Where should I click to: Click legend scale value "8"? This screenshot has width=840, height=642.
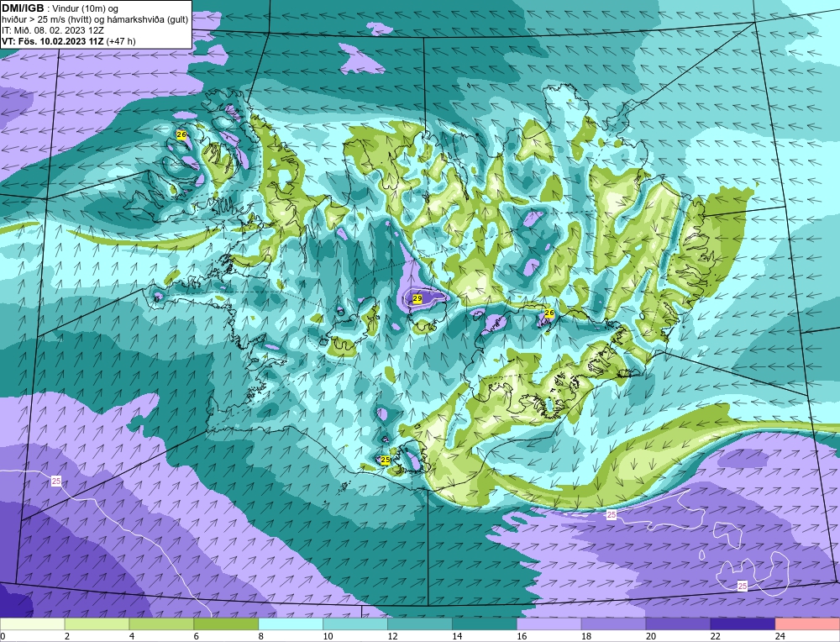tap(261, 636)
